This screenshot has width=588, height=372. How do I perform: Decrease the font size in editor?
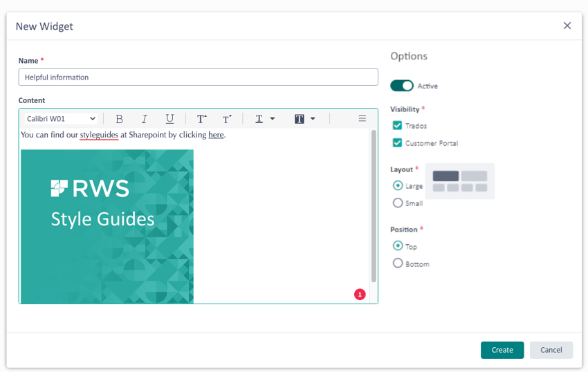pos(227,119)
